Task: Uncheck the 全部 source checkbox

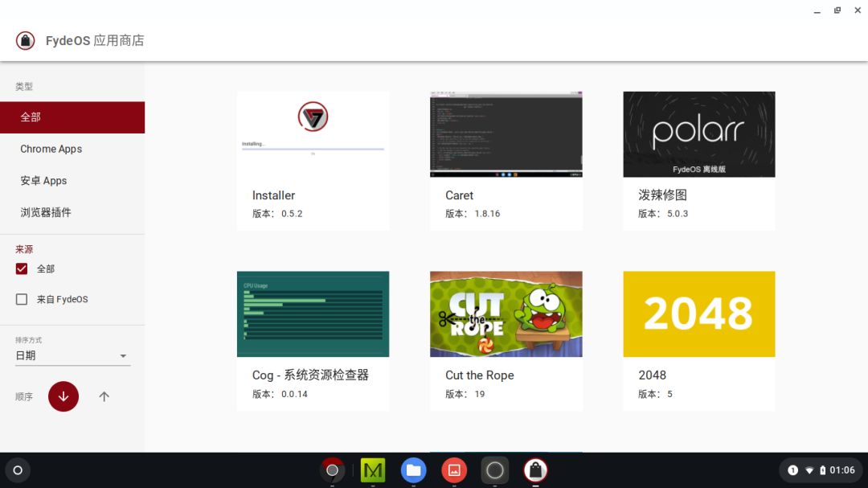Action: pos(22,269)
